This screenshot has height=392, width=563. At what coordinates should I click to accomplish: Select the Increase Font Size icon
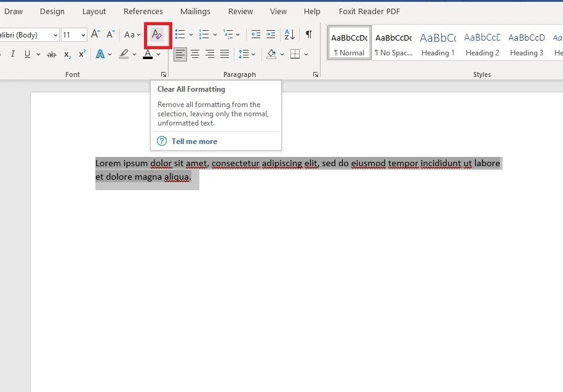tap(95, 34)
